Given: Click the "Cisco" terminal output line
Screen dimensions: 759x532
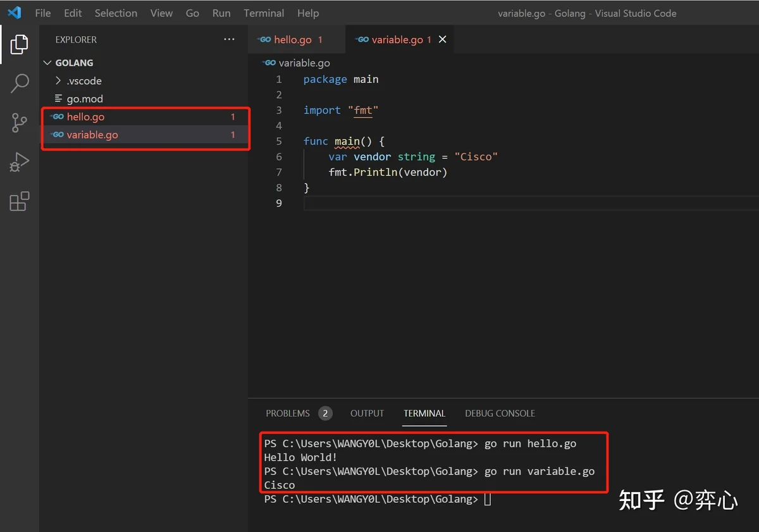Looking at the screenshot, I should (x=280, y=485).
